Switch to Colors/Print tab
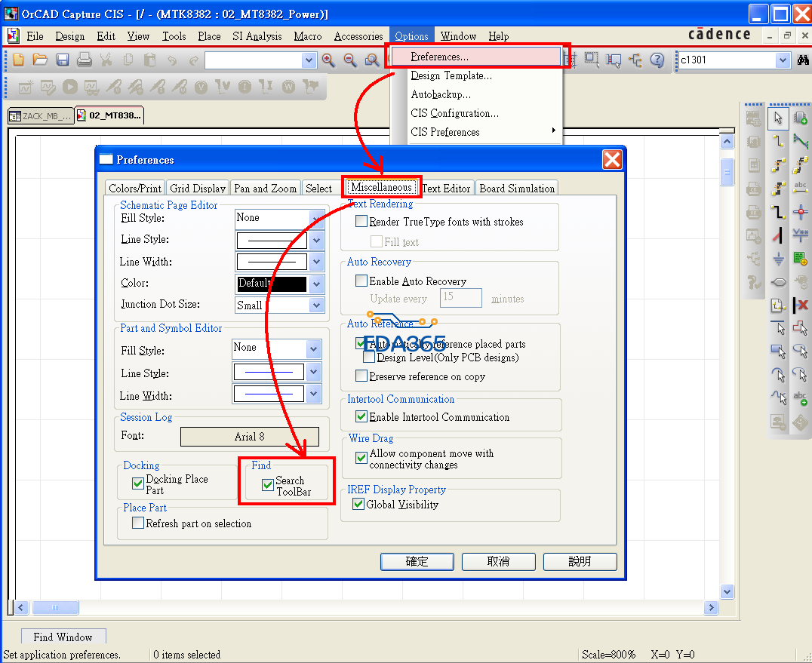The image size is (812, 663). (134, 189)
